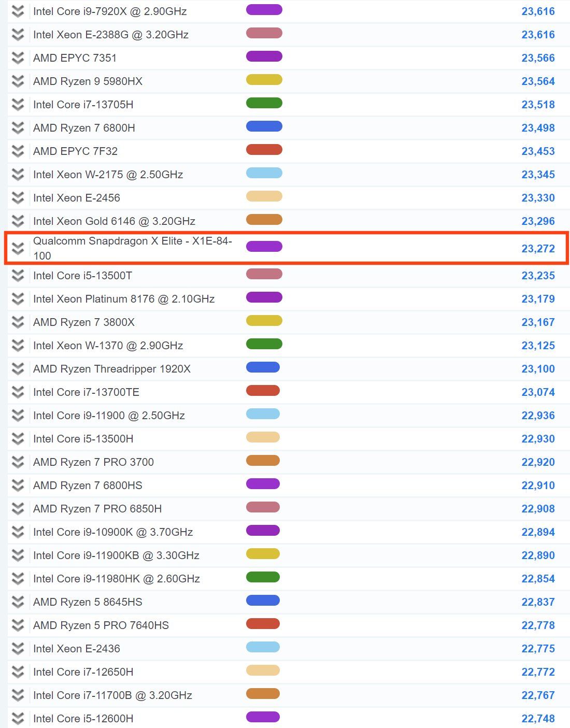Open the AMD Ryzen 5 8645HS link
Screen dimensions: 570x728
click(88, 602)
